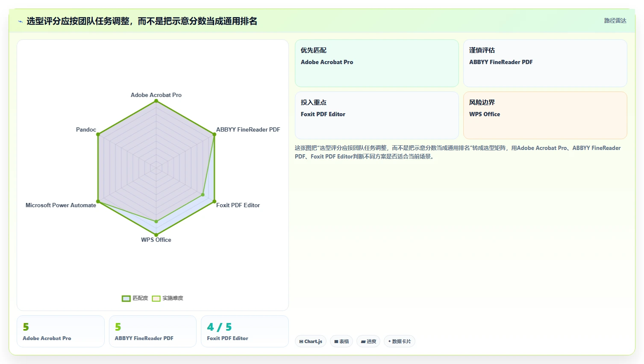Click the 表格 tag
644x364 pixels.
tap(341, 341)
